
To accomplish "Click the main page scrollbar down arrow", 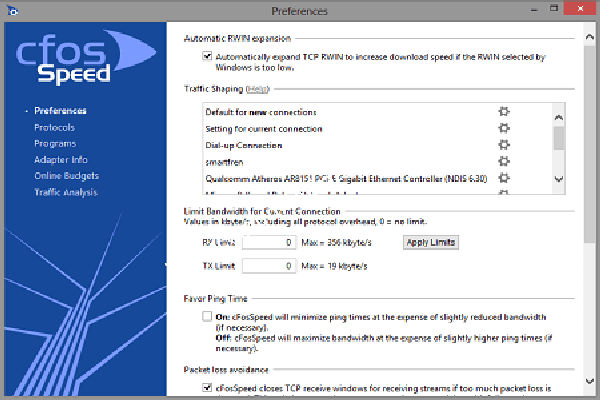I will tap(590, 381).
